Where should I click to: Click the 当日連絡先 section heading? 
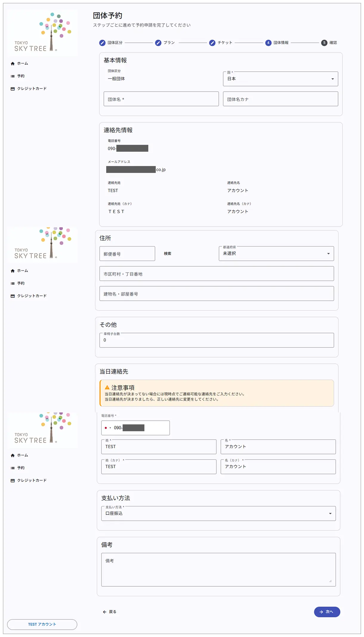(114, 372)
